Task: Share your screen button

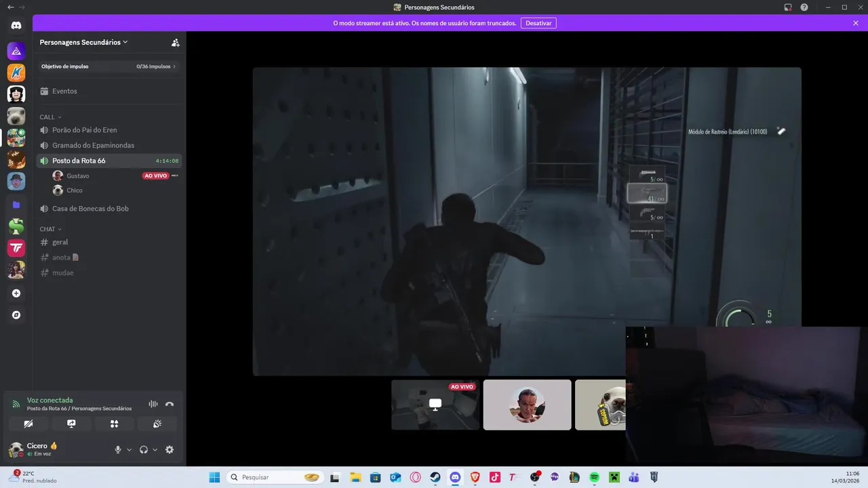Action: [71, 424]
